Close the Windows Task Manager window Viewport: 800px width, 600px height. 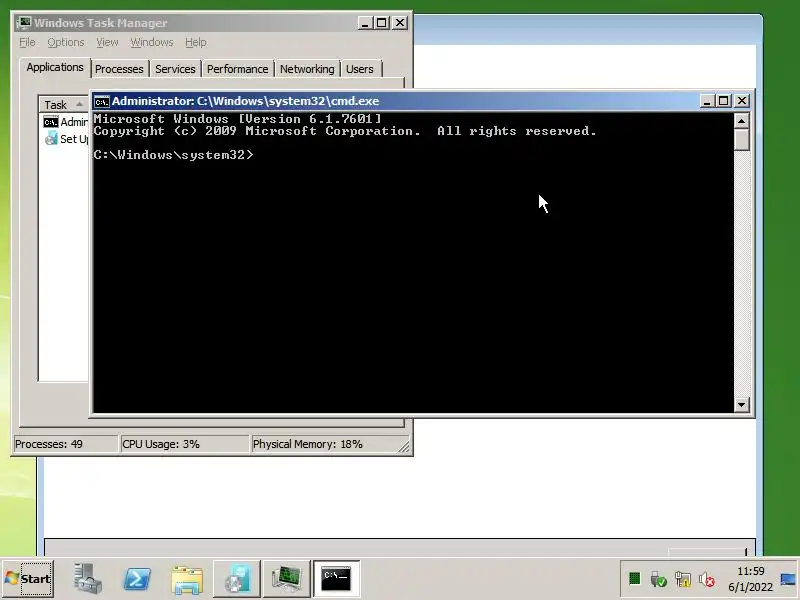coord(399,23)
